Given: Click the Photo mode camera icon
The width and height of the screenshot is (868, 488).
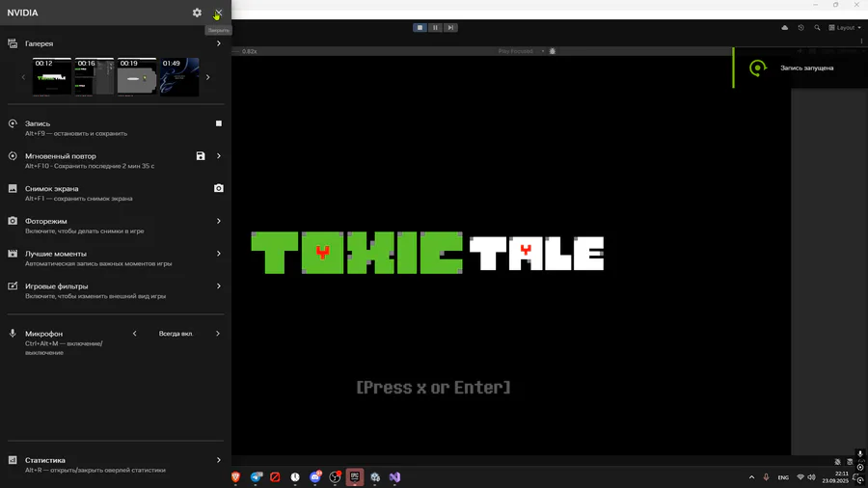Looking at the screenshot, I should coord(13,221).
